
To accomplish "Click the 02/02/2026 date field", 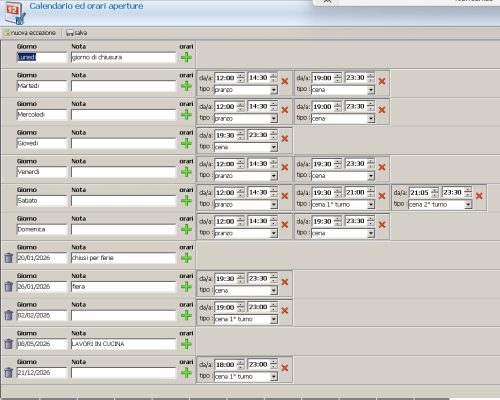I will tap(42, 315).
